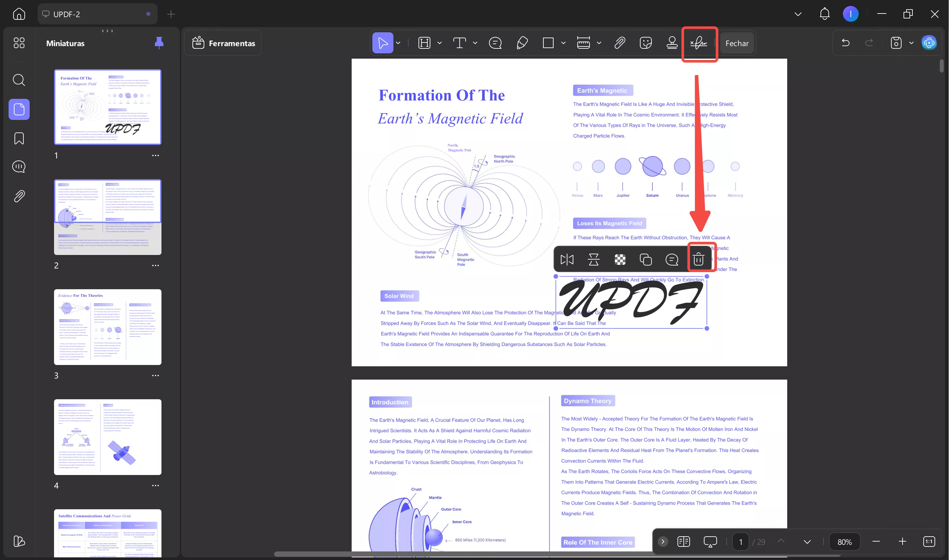
Task: Open page 1 thumbnail options menu
Action: click(155, 155)
